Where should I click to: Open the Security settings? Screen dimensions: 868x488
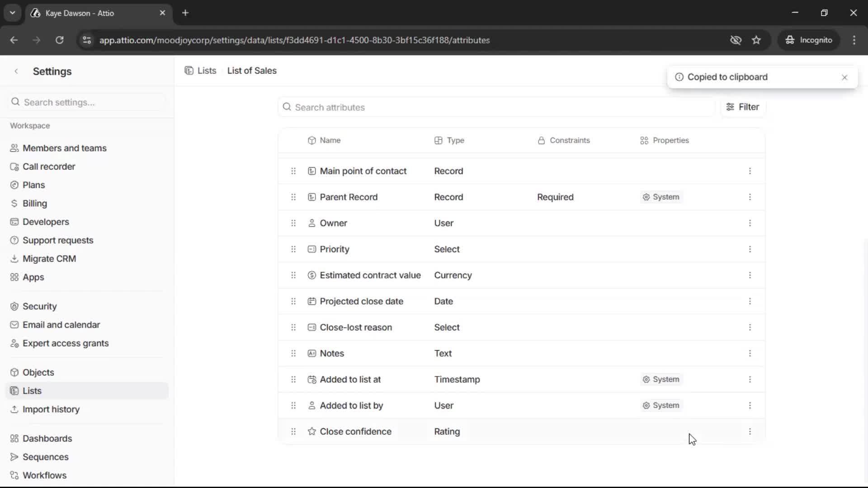coord(40,306)
